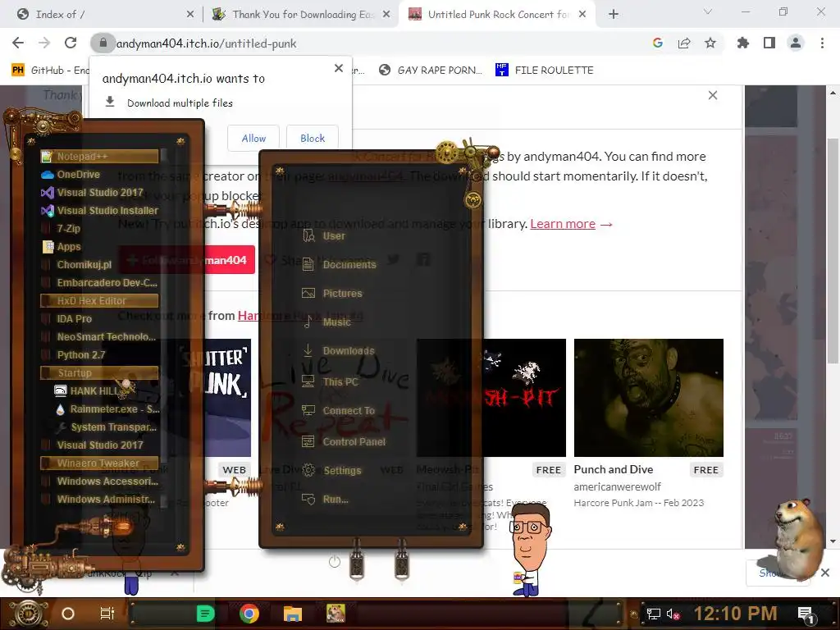Viewport: 840px width, 630px height.
Task: Follow the Learn more link
Action: coord(563,224)
